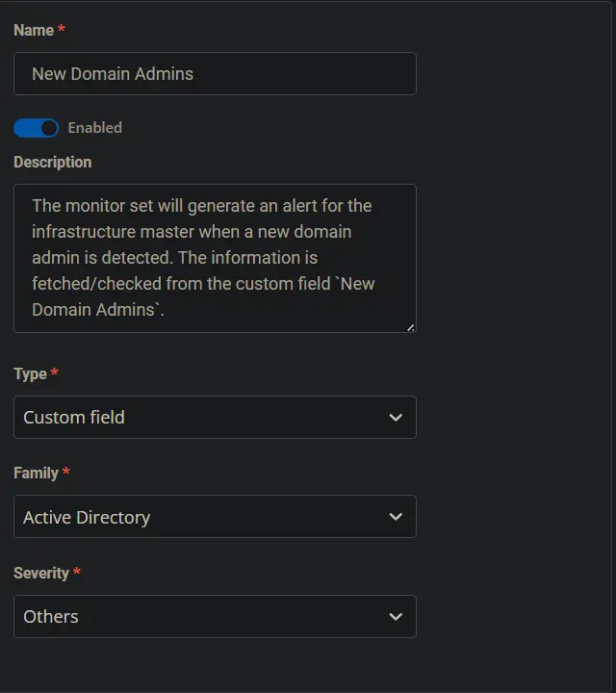Viewport: 616px width, 693px height.
Task: Open the Type dropdown showing Custom field
Action: [x=215, y=417]
